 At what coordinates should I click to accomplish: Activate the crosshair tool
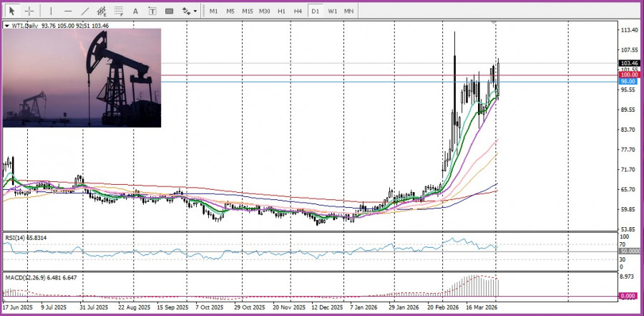point(29,11)
